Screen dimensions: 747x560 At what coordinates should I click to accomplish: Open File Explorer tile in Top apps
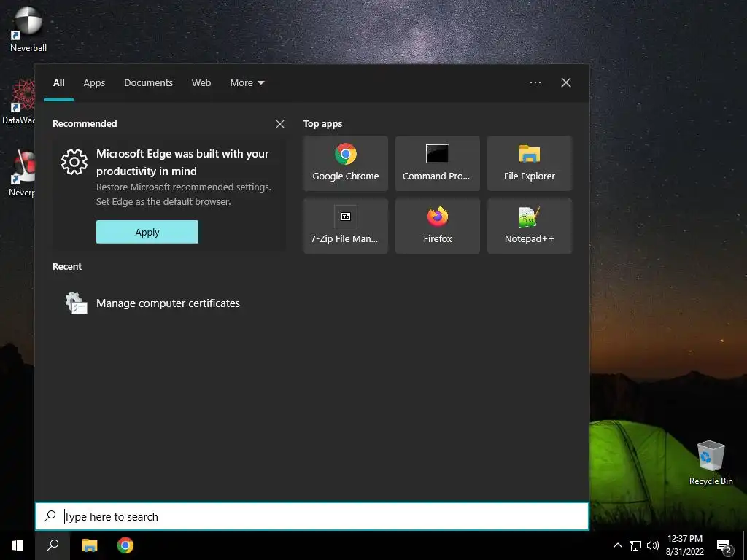click(x=530, y=163)
